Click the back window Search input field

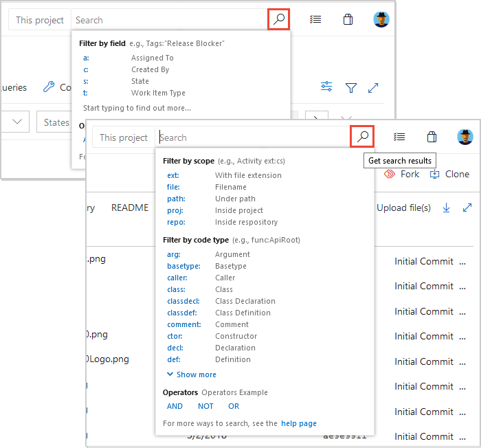[x=169, y=20]
